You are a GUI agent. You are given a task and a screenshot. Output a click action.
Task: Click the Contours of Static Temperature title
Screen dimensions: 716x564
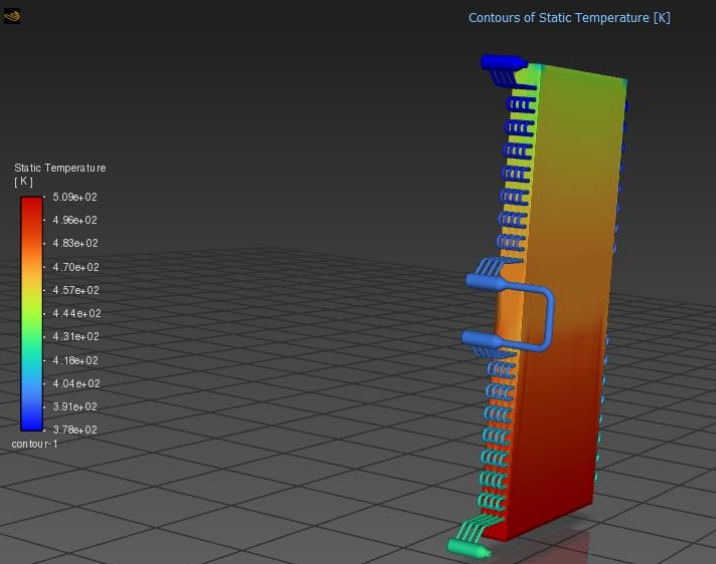pyautogui.click(x=569, y=18)
